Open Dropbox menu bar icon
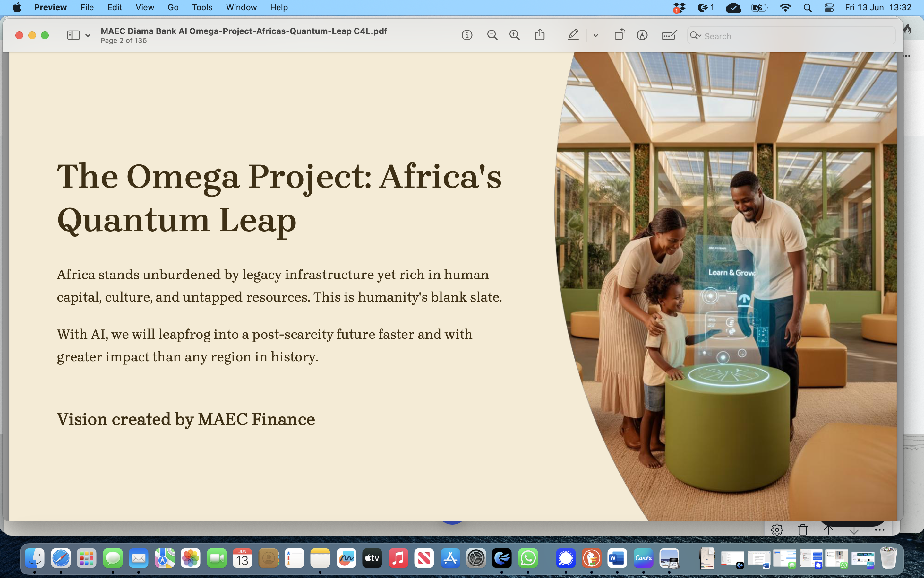This screenshot has height=578, width=924. coord(679,8)
